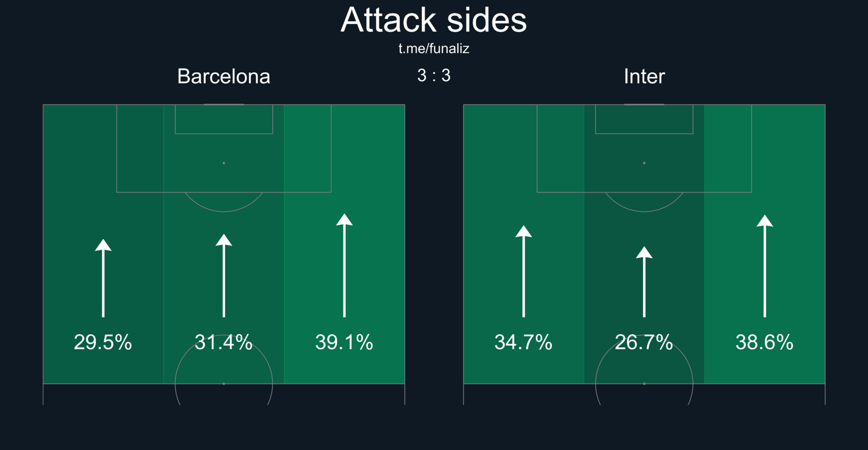Click the penalty spot on Barcelona's pitch
The height and width of the screenshot is (450, 868).
(x=224, y=163)
